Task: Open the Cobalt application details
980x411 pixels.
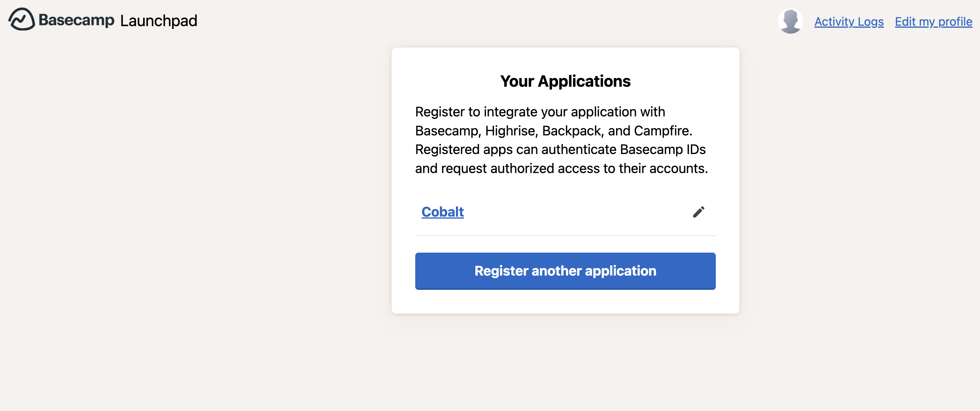Action: coord(442,212)
